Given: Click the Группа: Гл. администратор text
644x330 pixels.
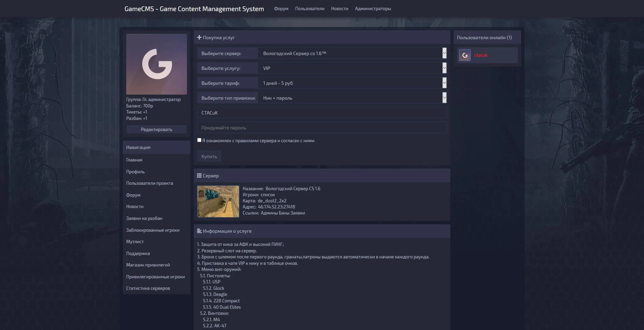Looking at the screenshot, I should (154, 100).
